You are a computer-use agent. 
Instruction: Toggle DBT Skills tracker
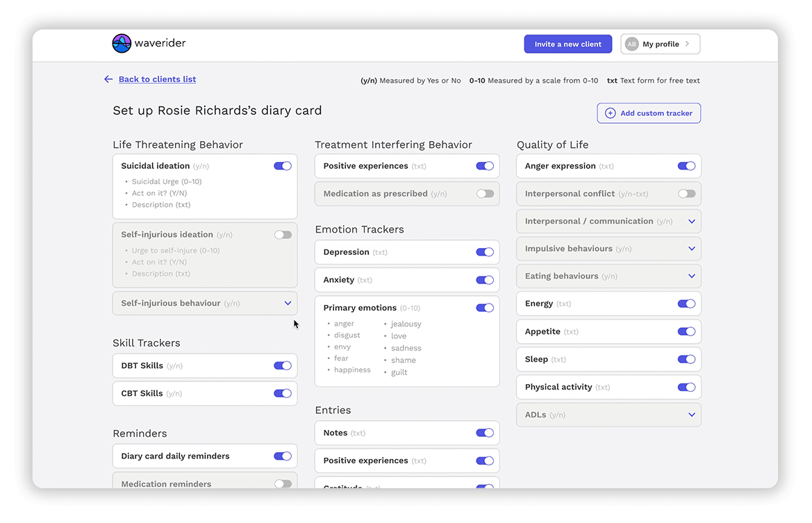tap(283, 365)
